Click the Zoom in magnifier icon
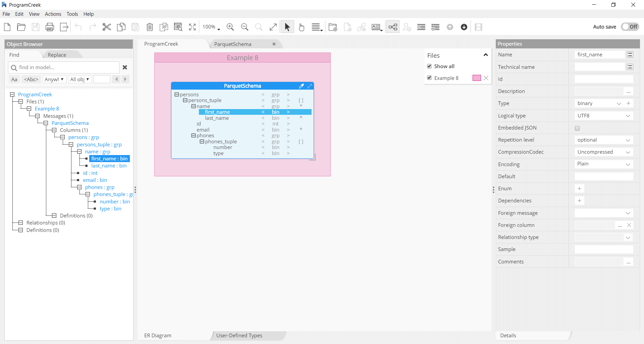The height and width of the screenshot is (344, 644). (230, 27)
